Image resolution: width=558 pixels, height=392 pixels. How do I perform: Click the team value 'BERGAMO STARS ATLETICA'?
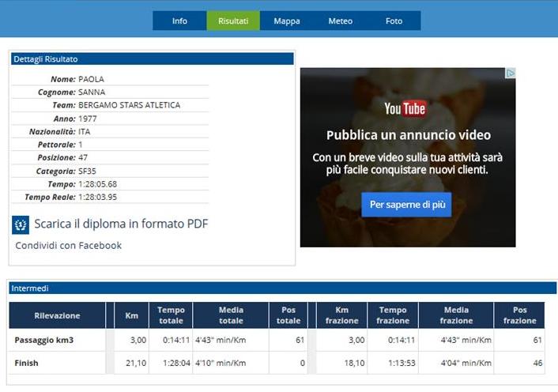129,105
